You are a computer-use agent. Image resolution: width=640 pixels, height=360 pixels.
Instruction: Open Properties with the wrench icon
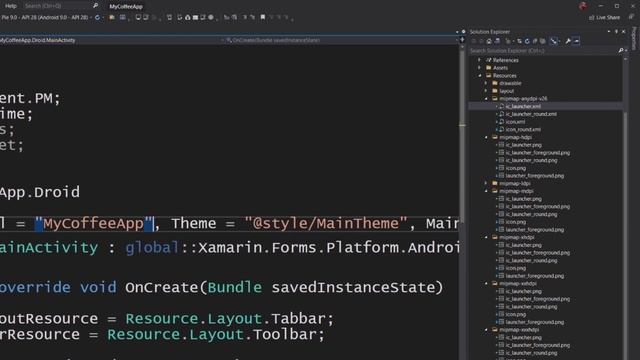pyautogui.click(x=568, y=41)
